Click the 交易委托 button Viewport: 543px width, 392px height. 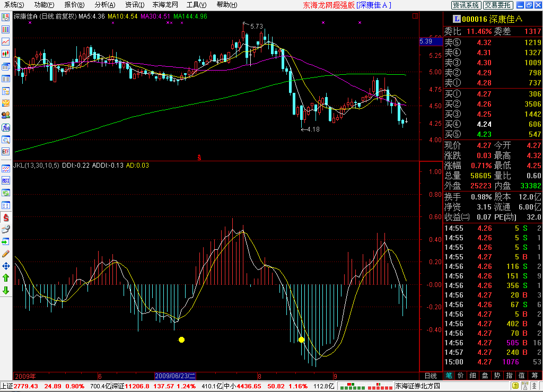click(x=497, y=5)
